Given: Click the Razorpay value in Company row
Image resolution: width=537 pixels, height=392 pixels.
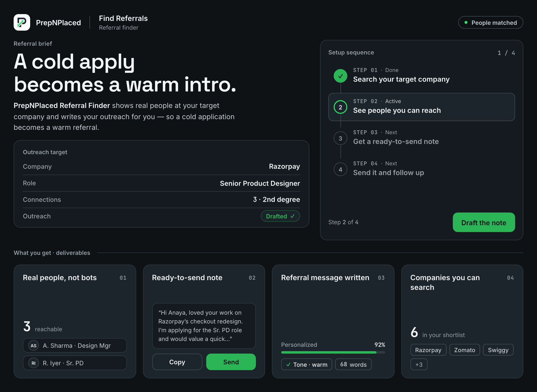Looking at the screenshot, I should [x=284, y=167].
